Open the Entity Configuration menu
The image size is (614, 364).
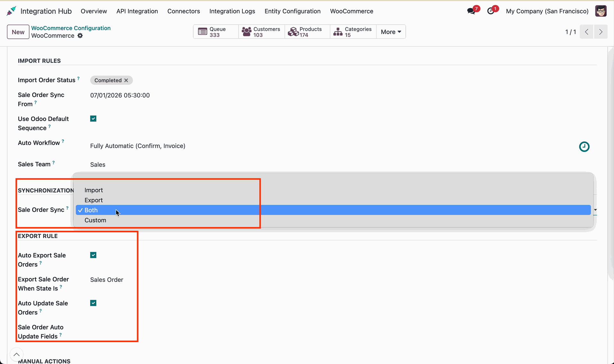[x=292, y=11]
